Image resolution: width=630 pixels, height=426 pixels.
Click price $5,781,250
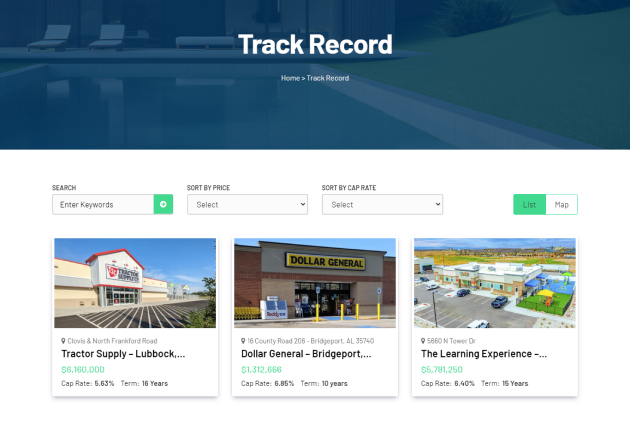click(x=442, y=369)
